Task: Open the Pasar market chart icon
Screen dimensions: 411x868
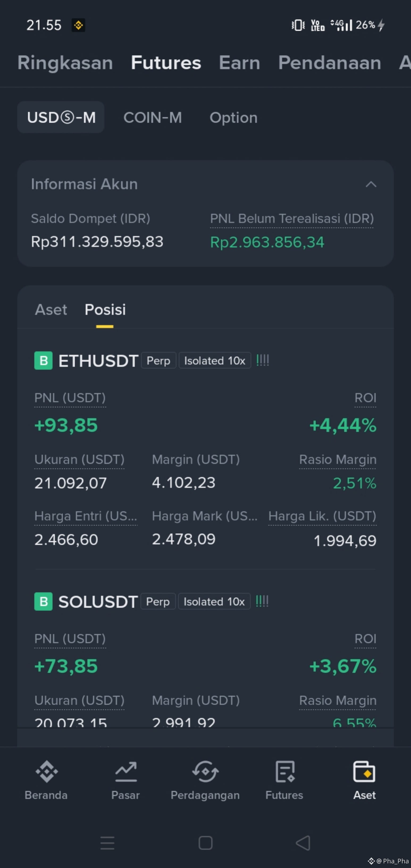Action: (126, 772)
